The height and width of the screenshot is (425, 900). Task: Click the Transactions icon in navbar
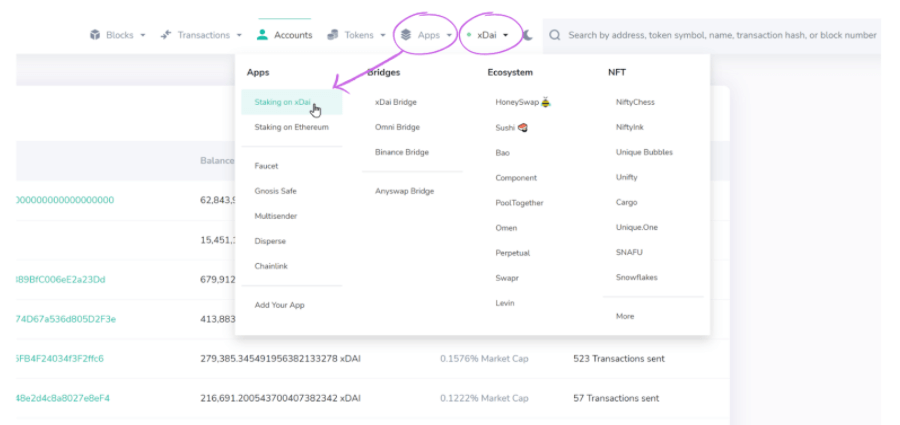pyautogui.click(x=165, y=35)
